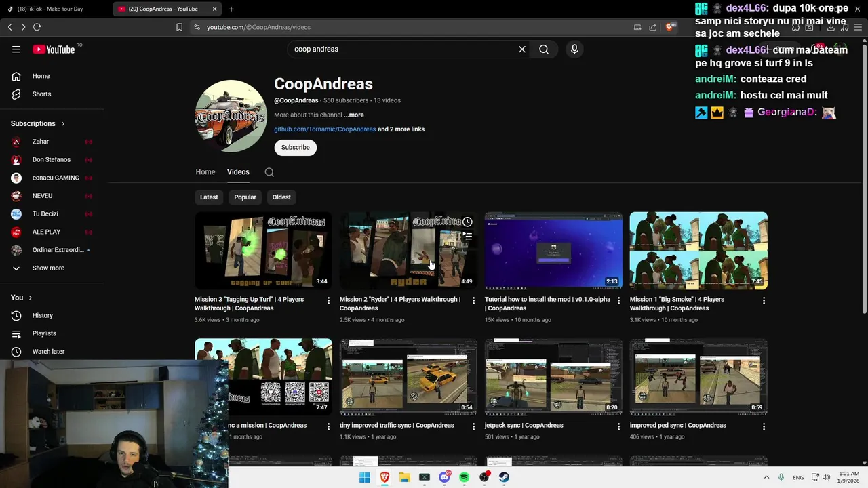Open more options for Mission 3 Tagging Up Turf

click(328, 300)
